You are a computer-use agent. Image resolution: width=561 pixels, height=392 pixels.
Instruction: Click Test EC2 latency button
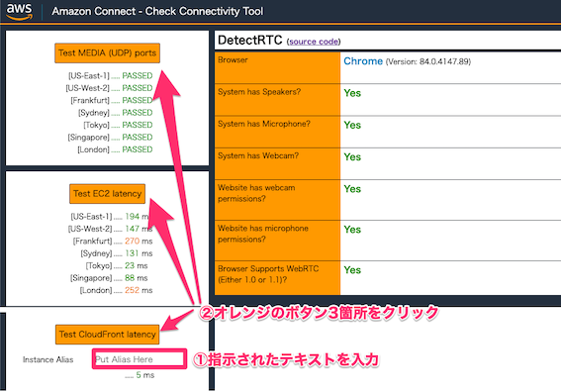pyautogui.click(x=107, y=194)
